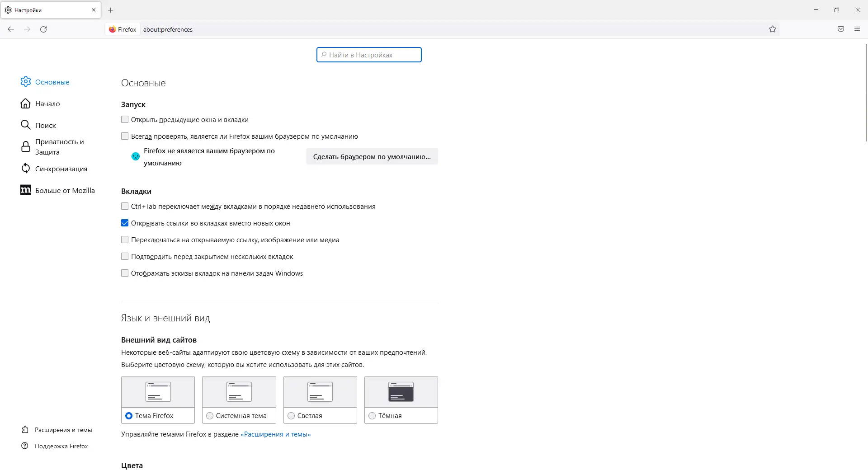Select the Системная тема radio button
The image size is (868, 470).
(210, 416)
